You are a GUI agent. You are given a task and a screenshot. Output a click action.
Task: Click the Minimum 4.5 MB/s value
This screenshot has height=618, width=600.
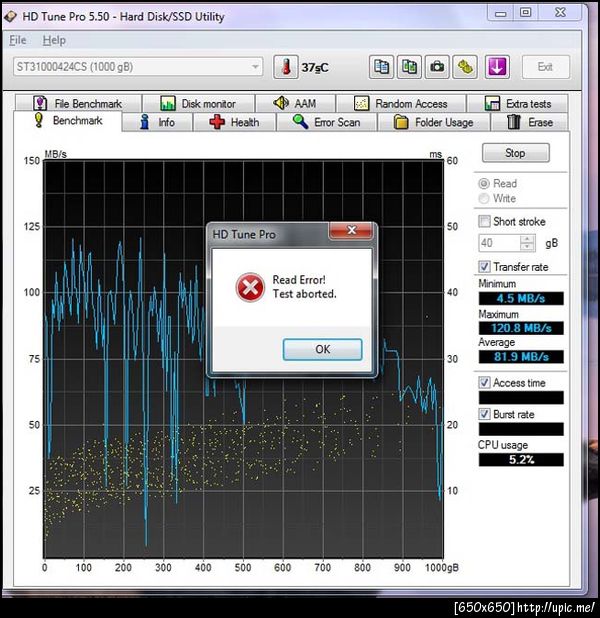[521, 298]
